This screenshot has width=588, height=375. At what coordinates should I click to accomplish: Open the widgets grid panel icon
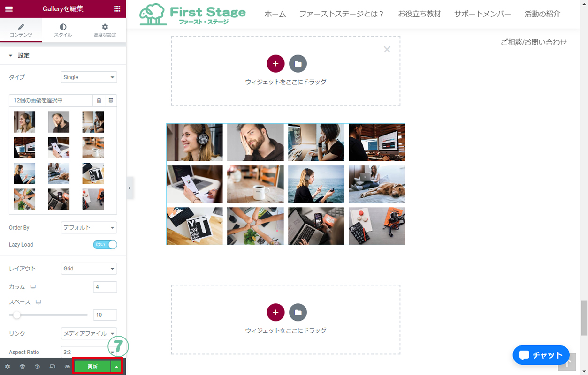coord(117,9)
